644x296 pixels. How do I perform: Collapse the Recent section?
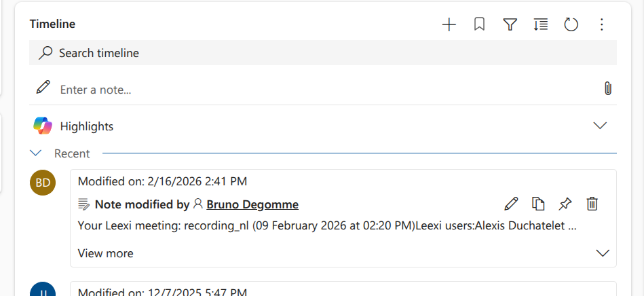(x=36, y=153)
